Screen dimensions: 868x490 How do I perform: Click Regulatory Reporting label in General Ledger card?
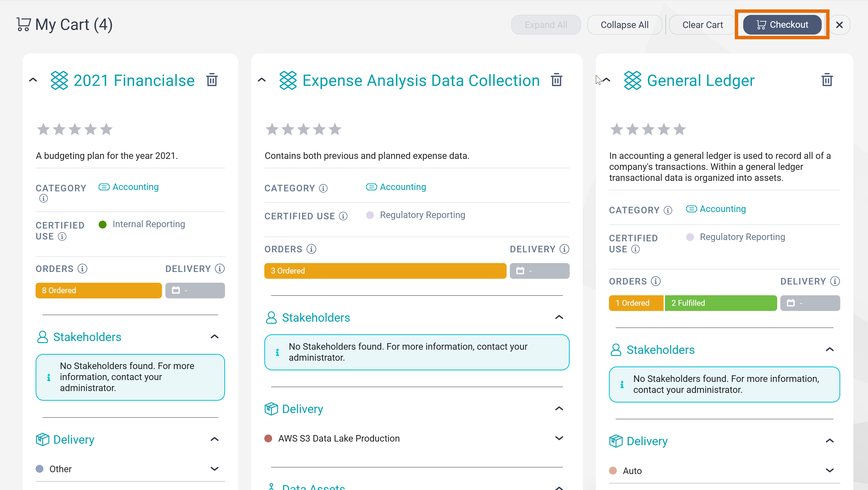coord(742,237)
